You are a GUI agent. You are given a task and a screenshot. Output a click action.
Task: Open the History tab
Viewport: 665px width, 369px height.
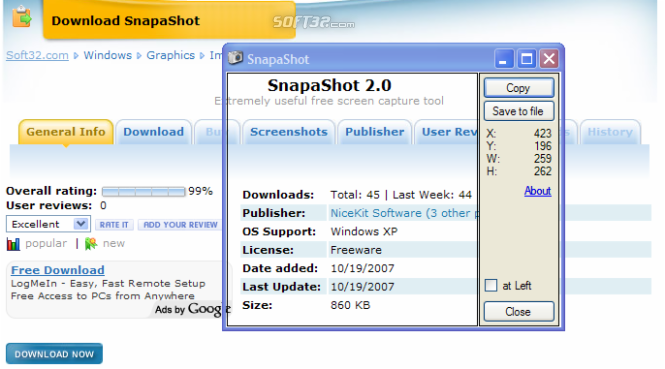pos(610,132)
